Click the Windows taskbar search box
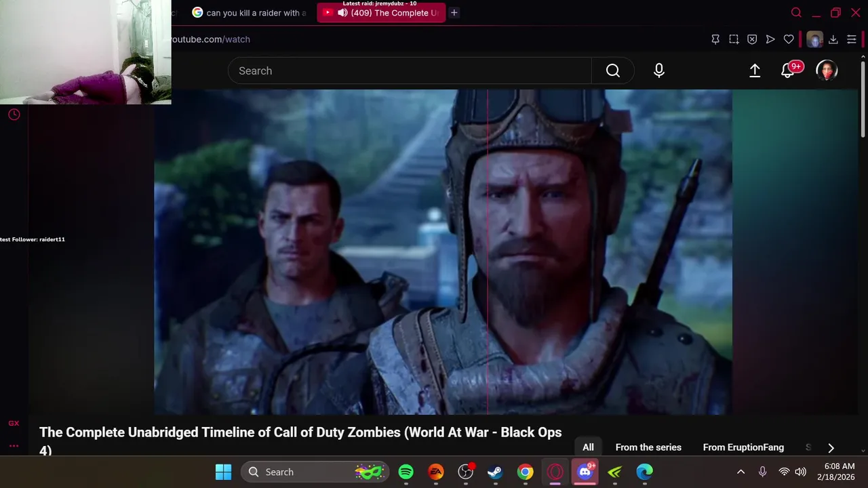 click(315, 472)
